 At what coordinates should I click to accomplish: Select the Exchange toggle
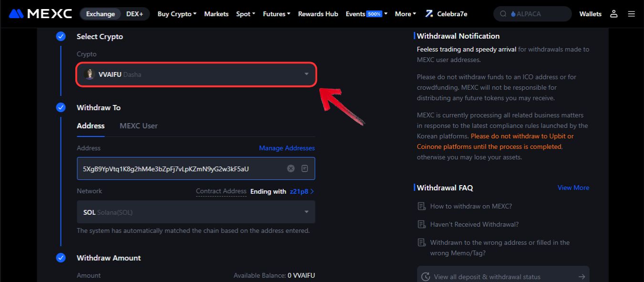tap(101, 14)
